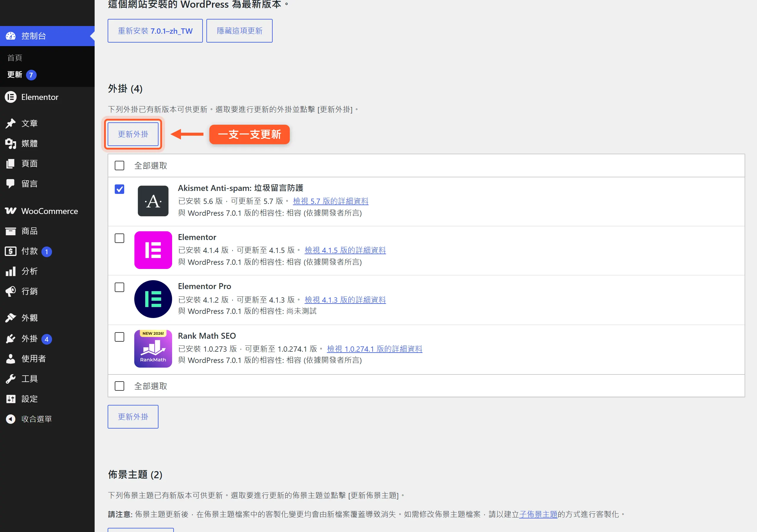Open the 首頁 submenu item
This screenshot has width=757, height=532.
point(15,58)
